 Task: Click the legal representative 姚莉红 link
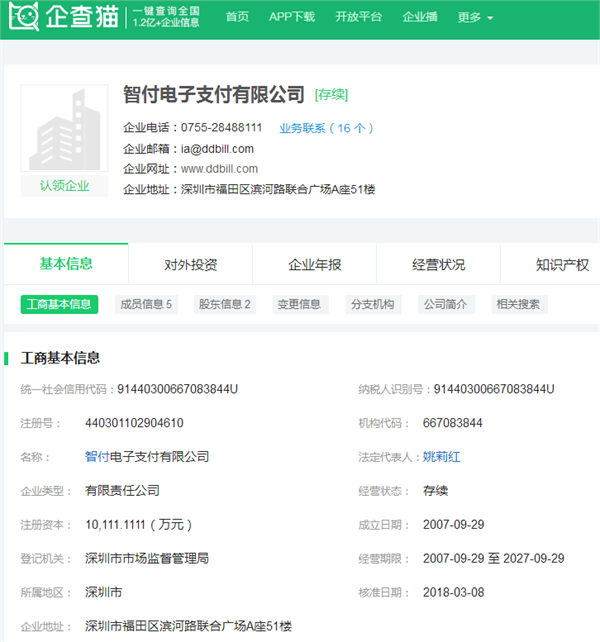coord(441,457)
